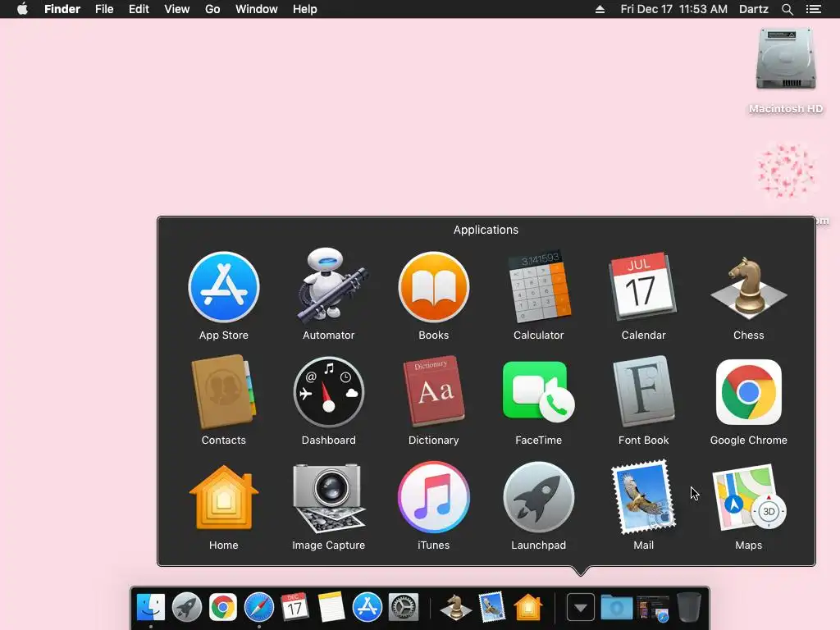This screenshot has width=840, height=630.
Task: Launch Google Chrome from the Applications stack
Action: click(x=749, y=392)
